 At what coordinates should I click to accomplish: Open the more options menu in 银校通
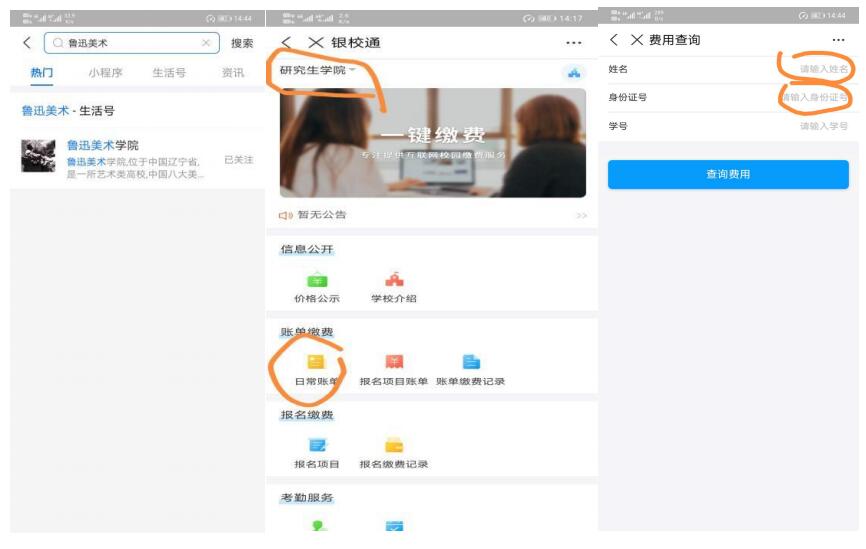pyautogui.click(x=573, y=43)
